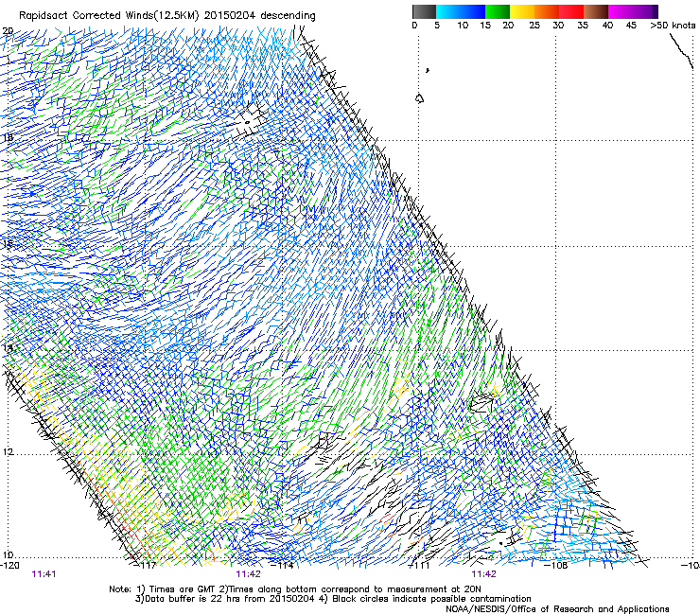Pick the magenta 40–45 knots legend color
Viewport: 700px width, 615px height.
621,11
